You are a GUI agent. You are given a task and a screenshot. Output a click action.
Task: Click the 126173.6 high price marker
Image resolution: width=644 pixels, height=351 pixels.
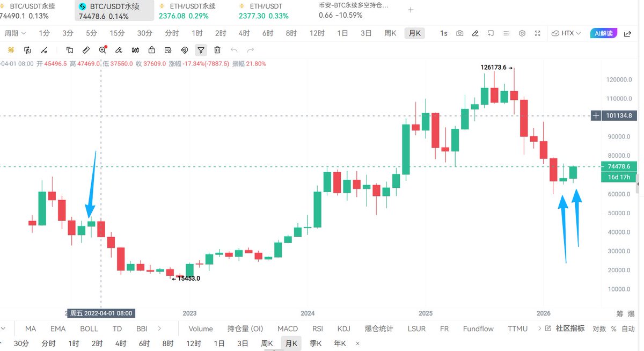497,68
